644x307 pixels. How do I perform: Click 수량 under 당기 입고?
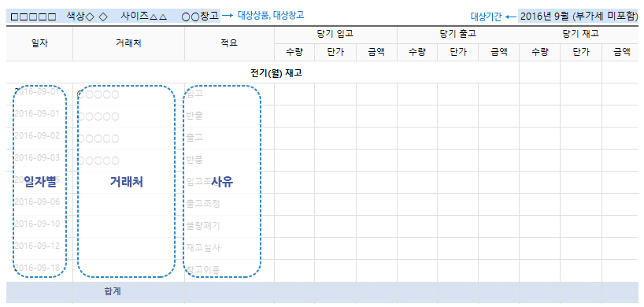(x=294, y=52)
